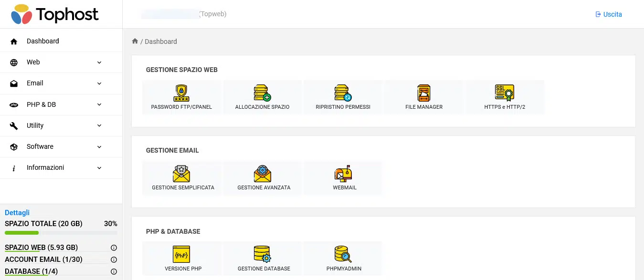
Task: Open the Utility sidebar menu
Action: coord(61,125)
